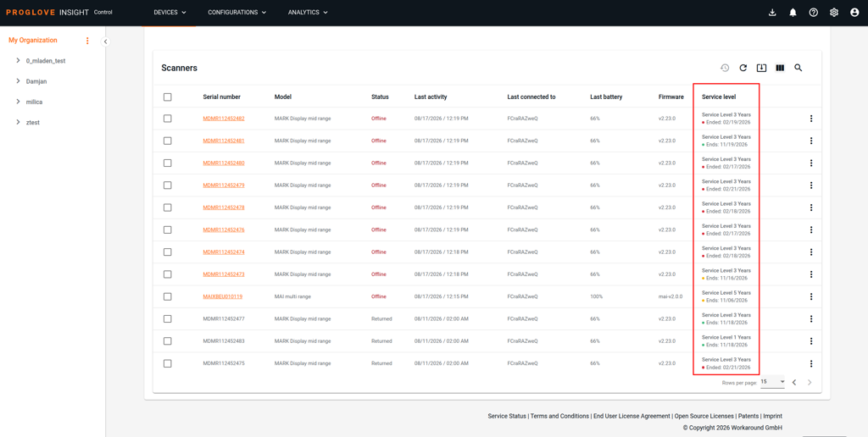The height and width of the screenshot is (437, 868).
Task: Open the Terms and Conditions footer link
Action: [559, 416]
